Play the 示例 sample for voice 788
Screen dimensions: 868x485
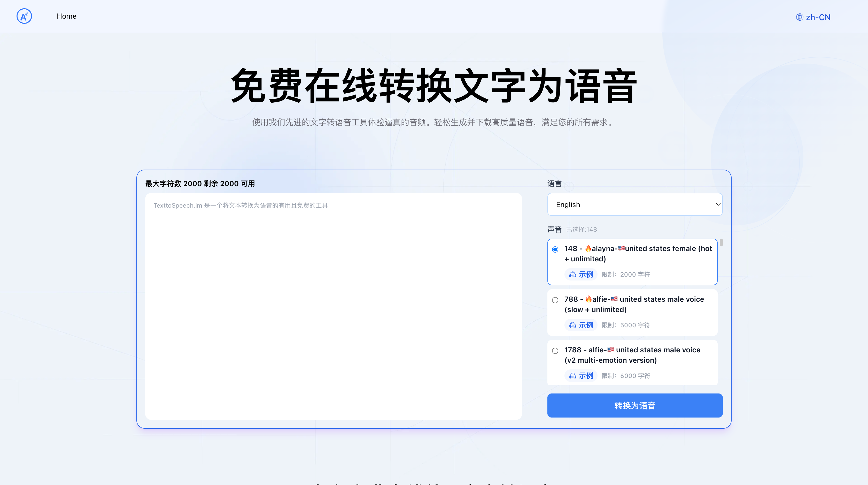581,325
